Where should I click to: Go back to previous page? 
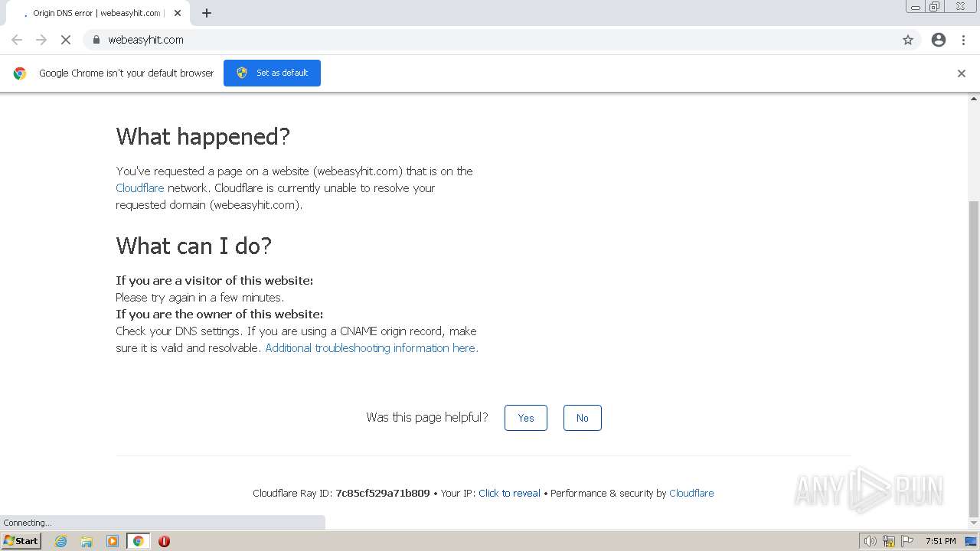tap(17, 40)
